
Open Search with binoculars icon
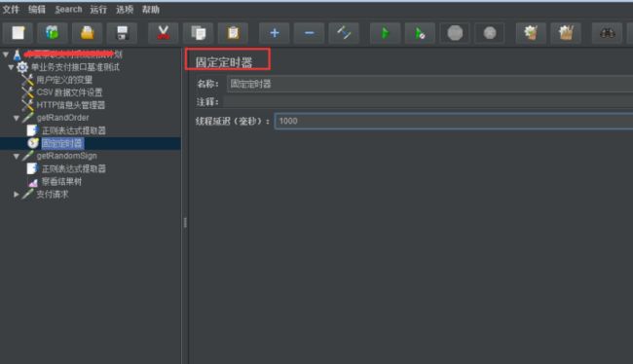607,33
